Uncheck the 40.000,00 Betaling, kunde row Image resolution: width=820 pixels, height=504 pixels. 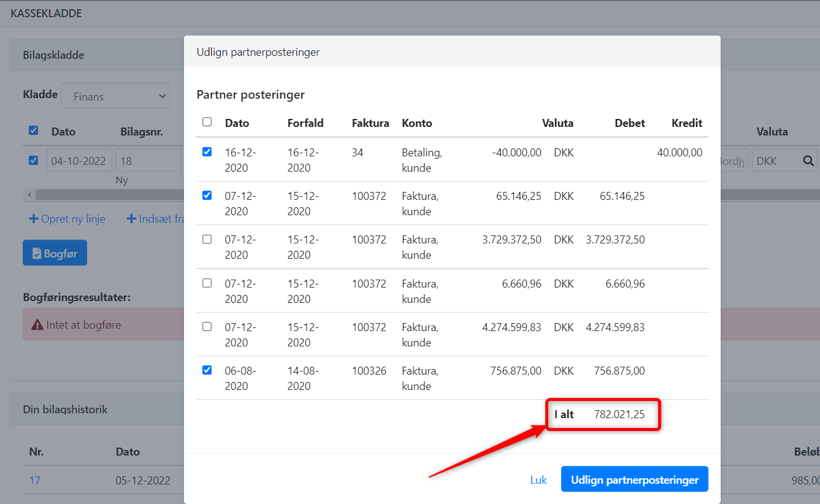[207, 152]
